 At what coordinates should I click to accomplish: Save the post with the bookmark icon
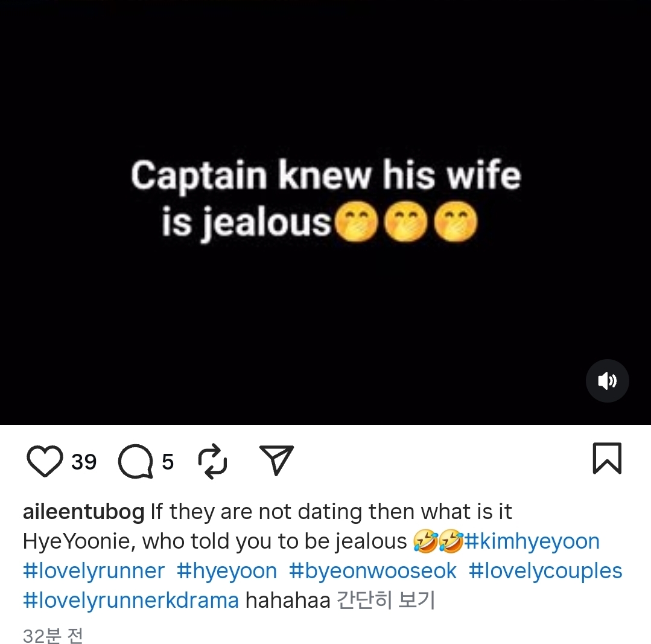pos(607,458)
